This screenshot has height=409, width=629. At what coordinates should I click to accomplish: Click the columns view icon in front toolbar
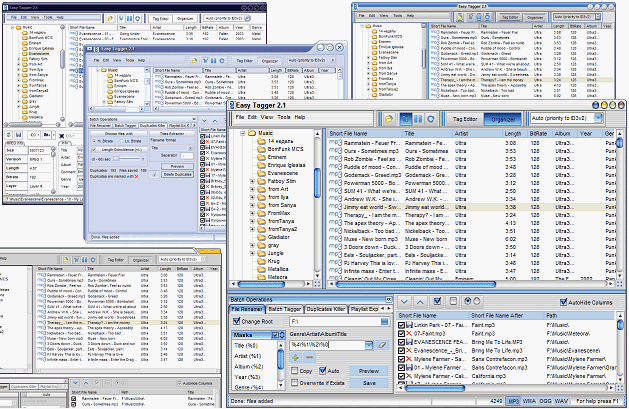pos(418,119)
